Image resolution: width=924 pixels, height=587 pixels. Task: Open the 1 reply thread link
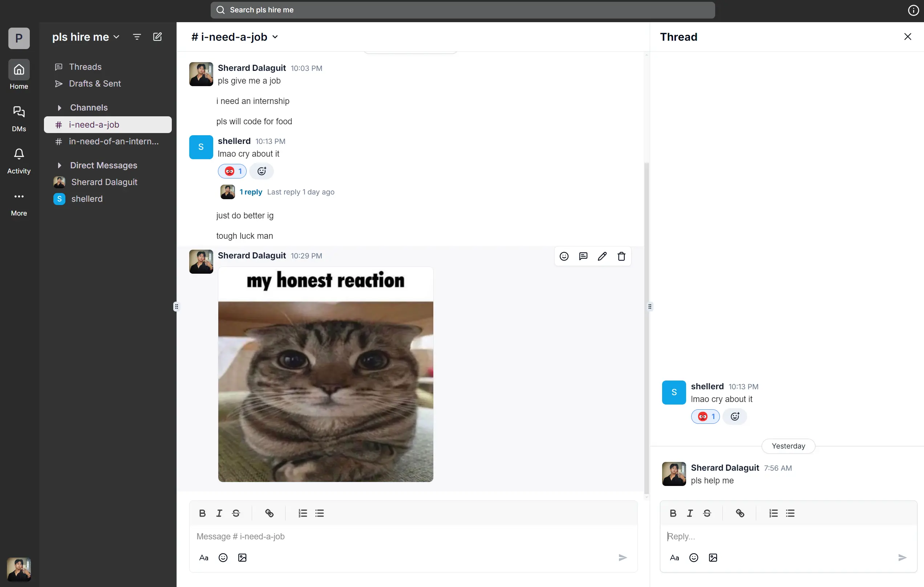[251, 192]
